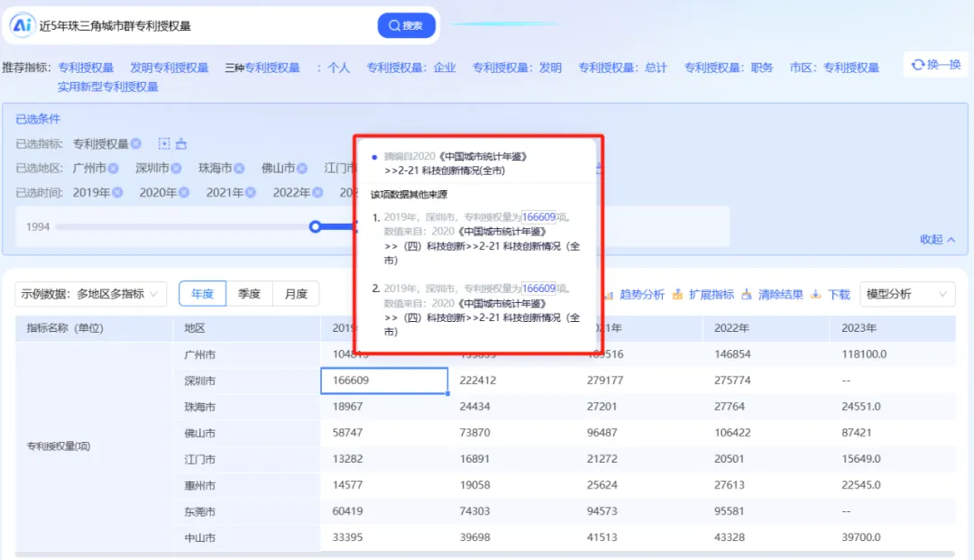Click 扩展指标 to extend indicators
The width and height of the screenshot is (974, 560).
[703, 294]
